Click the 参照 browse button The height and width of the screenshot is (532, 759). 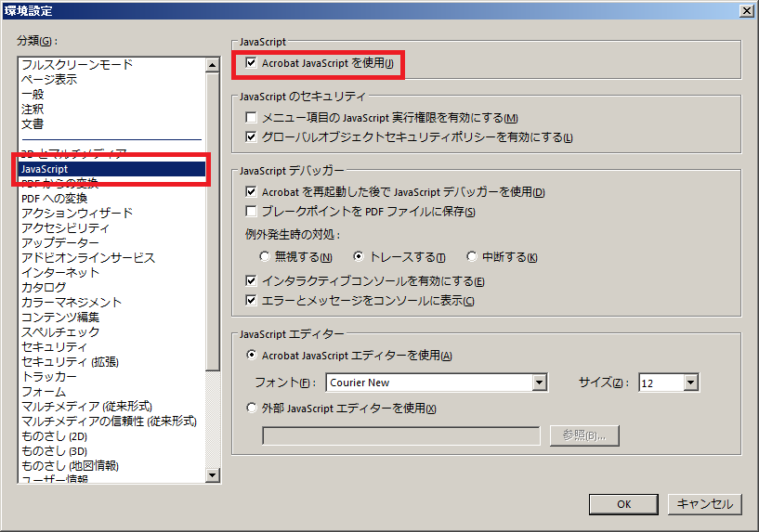coord(584,435)
